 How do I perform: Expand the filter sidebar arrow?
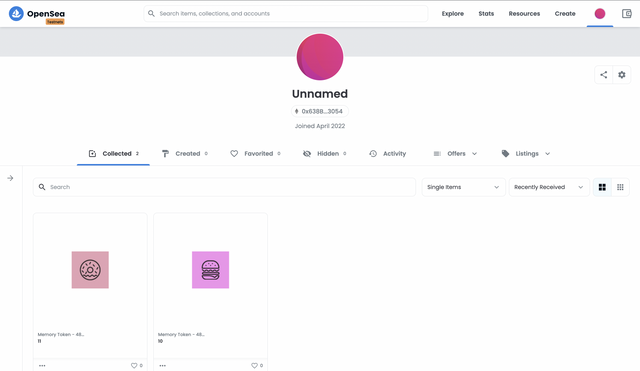click(10, 178)
